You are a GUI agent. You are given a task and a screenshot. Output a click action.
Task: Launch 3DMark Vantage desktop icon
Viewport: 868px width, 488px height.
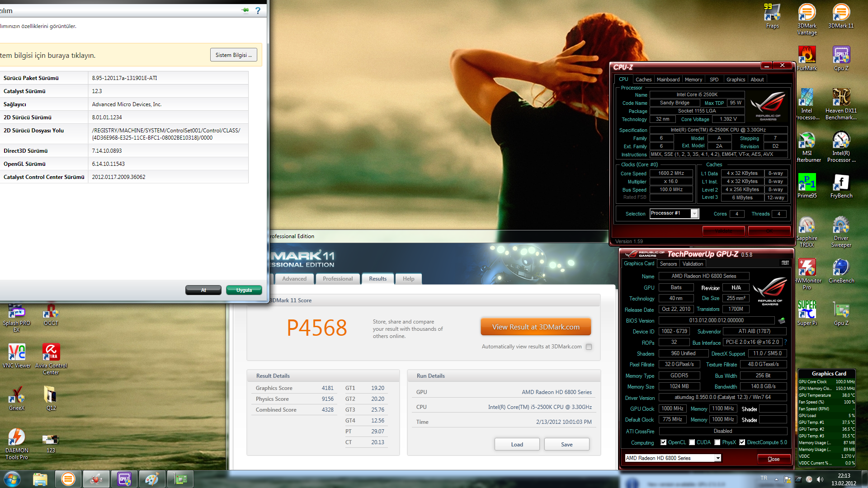(x=807, y=19)
